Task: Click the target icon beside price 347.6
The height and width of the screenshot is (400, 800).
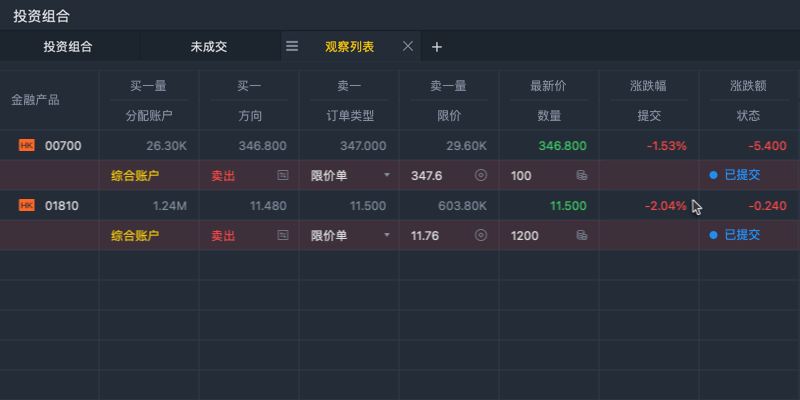Action: tap(480, 175)
